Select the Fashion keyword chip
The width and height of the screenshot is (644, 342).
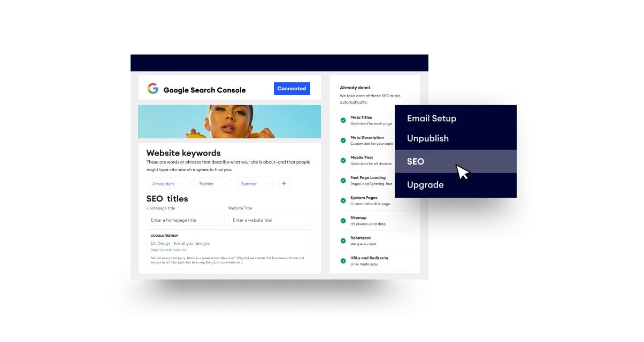coord(212,183)
